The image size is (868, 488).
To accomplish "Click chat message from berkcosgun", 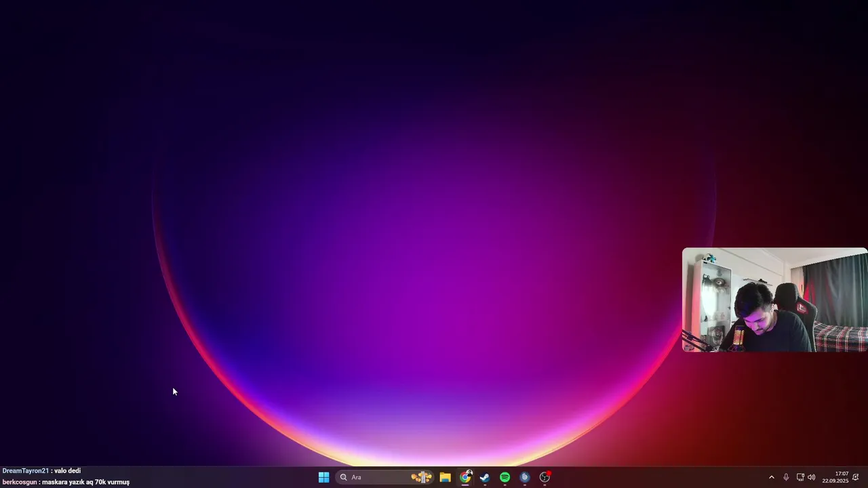I will [66, 482].
